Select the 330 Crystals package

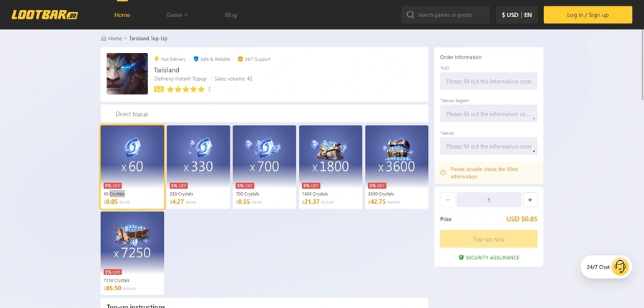click(198, 167)
